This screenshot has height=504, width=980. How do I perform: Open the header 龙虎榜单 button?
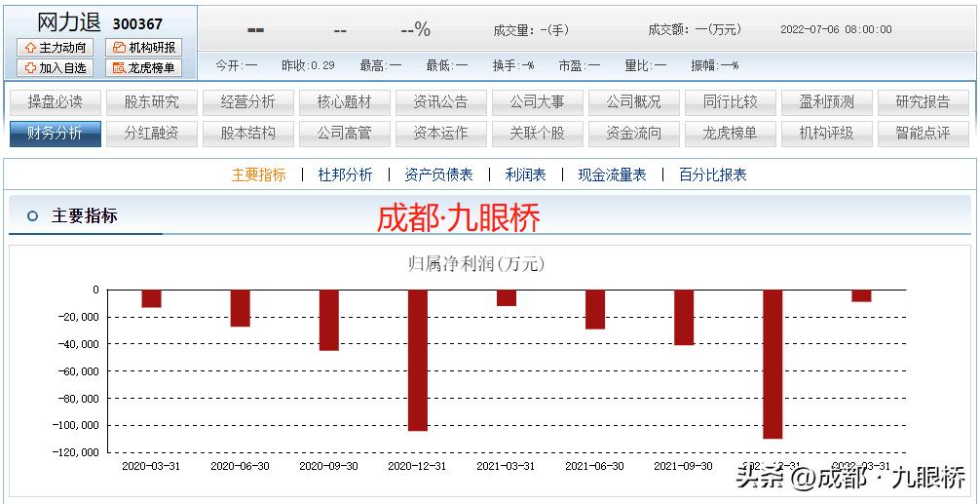click(144, 67)
